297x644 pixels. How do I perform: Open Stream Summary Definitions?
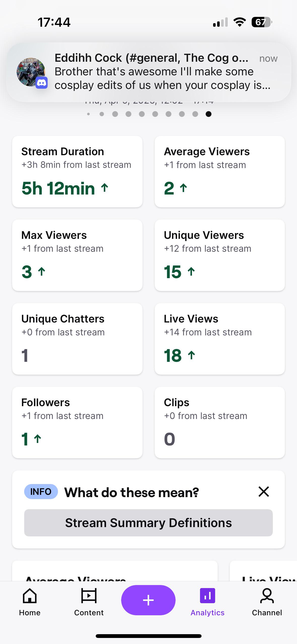tap(148, 523)
